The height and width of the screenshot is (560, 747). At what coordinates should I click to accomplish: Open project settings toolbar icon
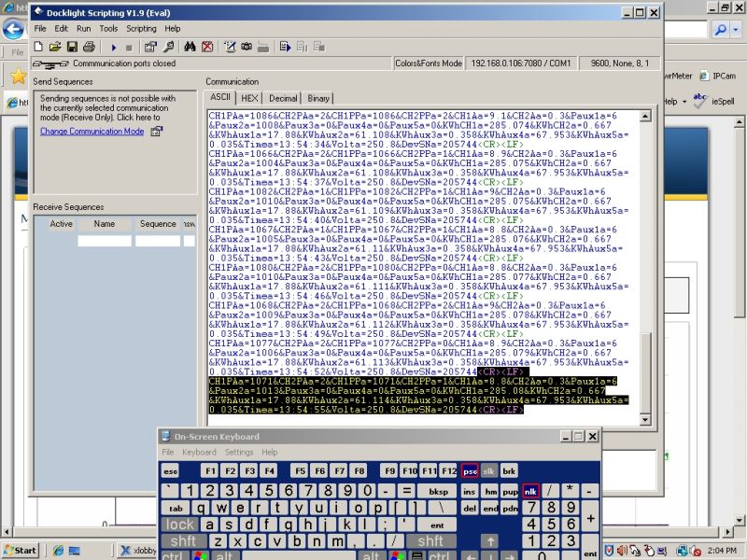tap(150, 47)
